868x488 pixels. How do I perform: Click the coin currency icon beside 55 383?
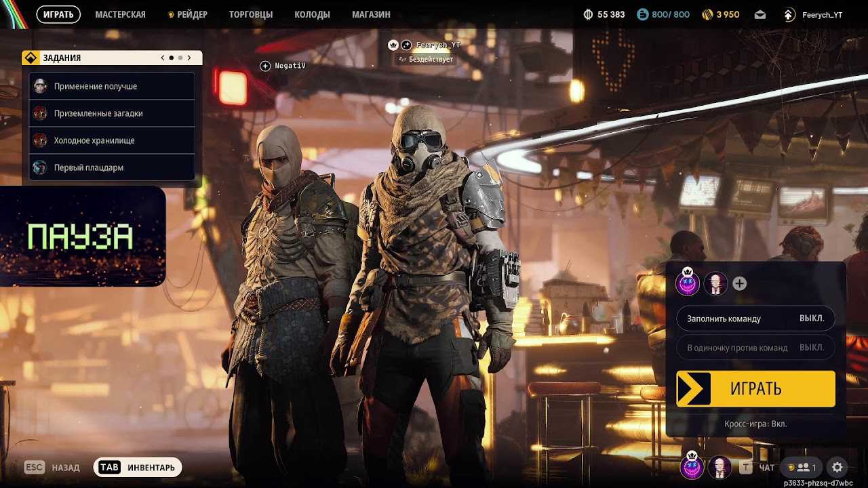(588, 14)
